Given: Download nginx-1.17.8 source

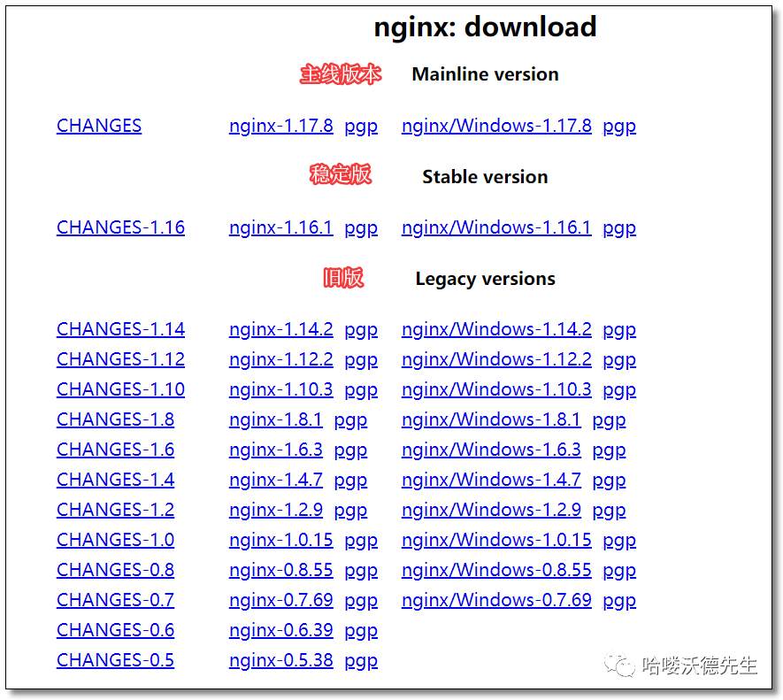Looking at the screenshot, I should (x=280, y=126).
